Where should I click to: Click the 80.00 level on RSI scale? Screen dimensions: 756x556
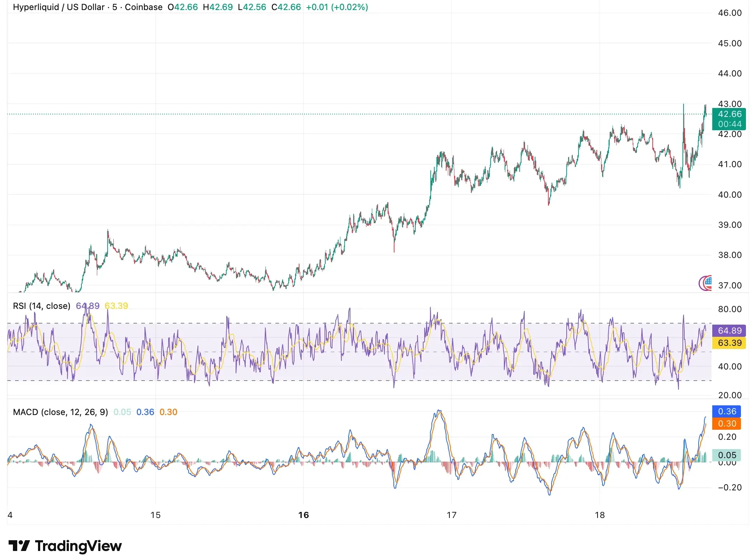729,309
